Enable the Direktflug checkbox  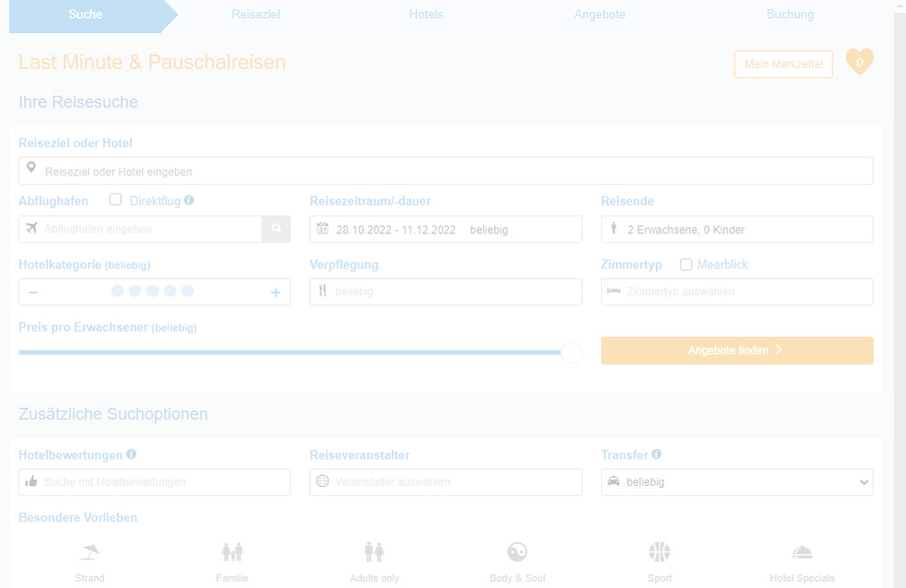click(116, 199)
